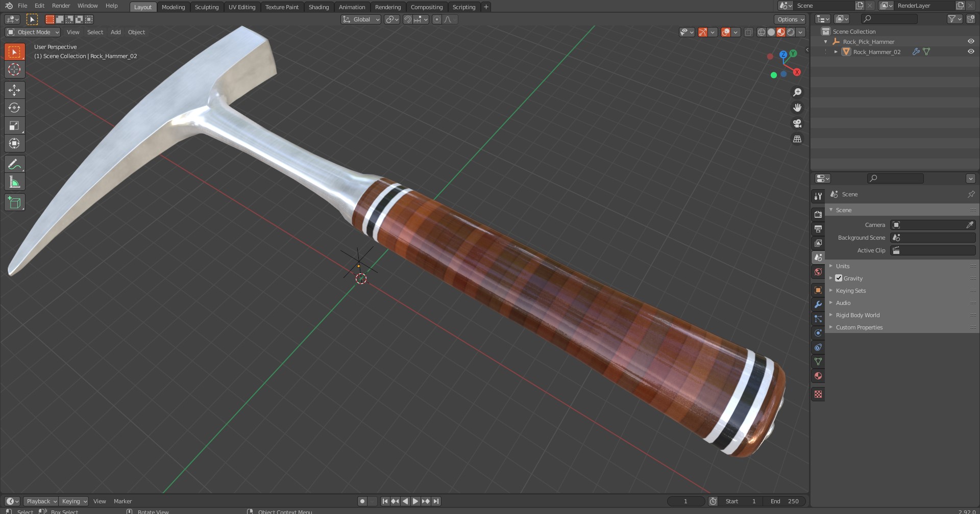Open Particle properties tab
Image resolution: width=980 pixels, height=514 pixels.
tap(818, 319)
